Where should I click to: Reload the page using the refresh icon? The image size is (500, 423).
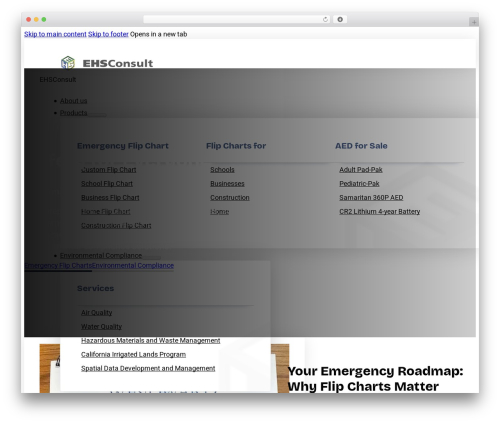tap(325, 20)
